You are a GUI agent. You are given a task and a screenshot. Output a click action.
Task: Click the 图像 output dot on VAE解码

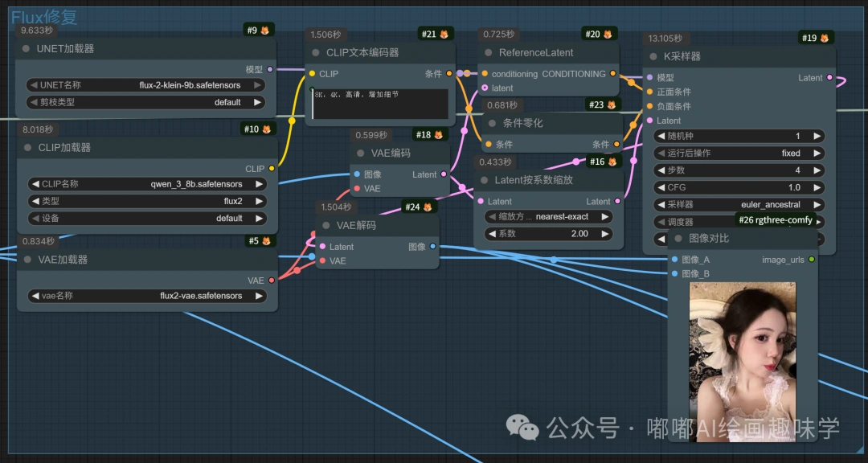[435, 248]
